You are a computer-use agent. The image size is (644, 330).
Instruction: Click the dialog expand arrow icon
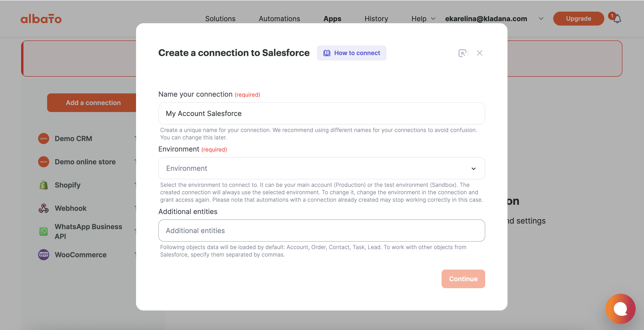[462, 53]
